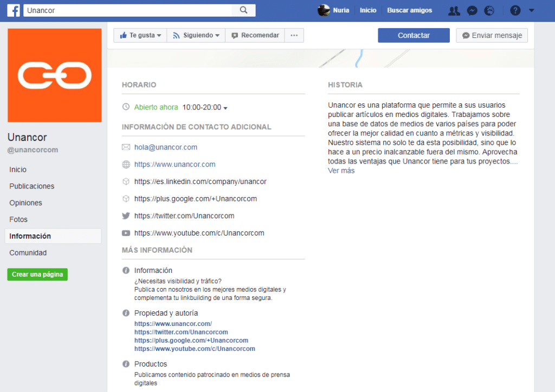Select Opiniones in the sidebar
The image size is (555, 392).
pos(25,203)
